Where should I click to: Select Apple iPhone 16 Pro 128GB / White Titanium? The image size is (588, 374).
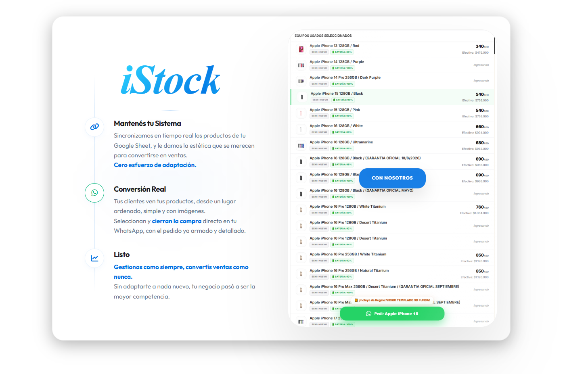pos(347,207)
